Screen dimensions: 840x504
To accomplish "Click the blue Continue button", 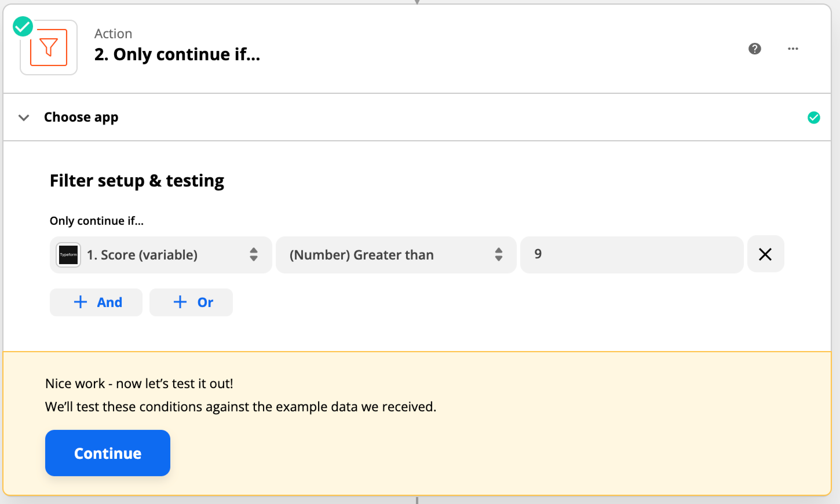I will [108, 453].
